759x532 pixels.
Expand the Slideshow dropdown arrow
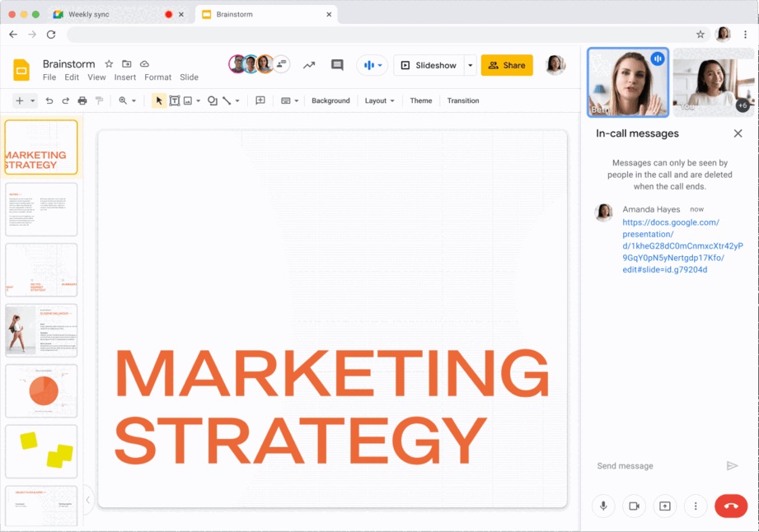(470, 65)
